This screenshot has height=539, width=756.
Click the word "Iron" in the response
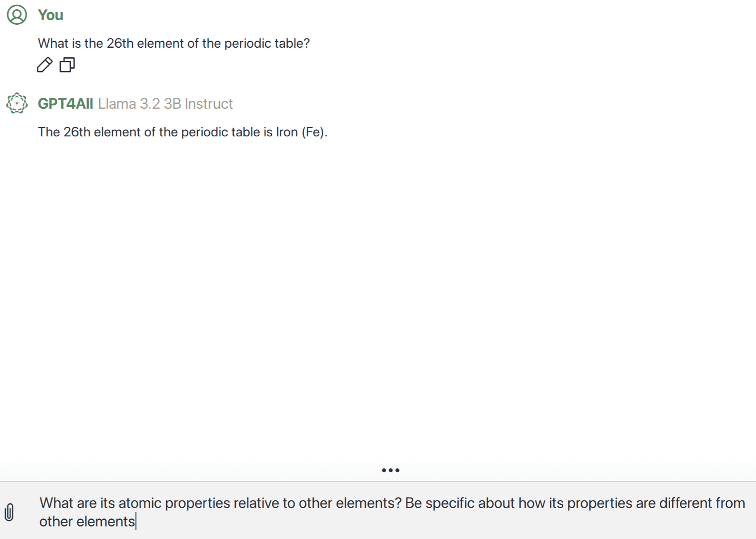tap(286, 132)
